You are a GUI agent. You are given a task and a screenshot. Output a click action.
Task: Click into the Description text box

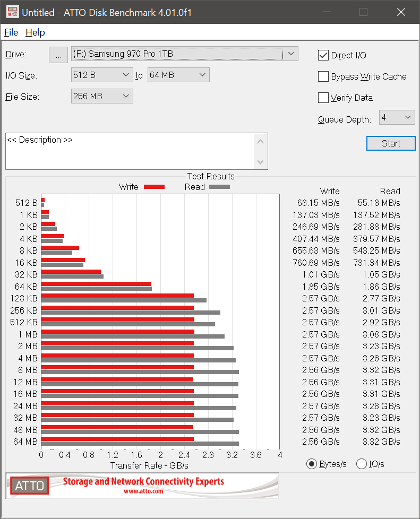(130, 151)
